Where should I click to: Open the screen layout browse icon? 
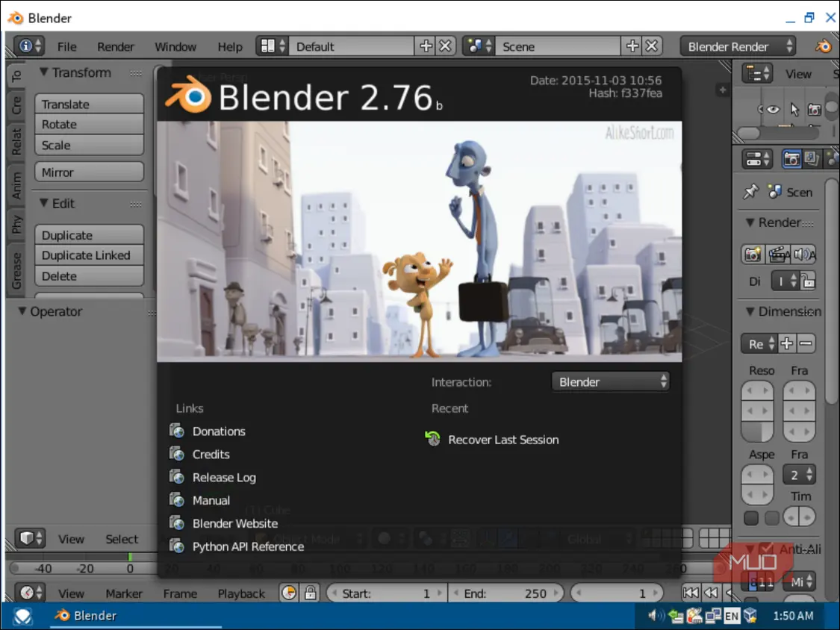pyautogui.click(x=272, y=46)
